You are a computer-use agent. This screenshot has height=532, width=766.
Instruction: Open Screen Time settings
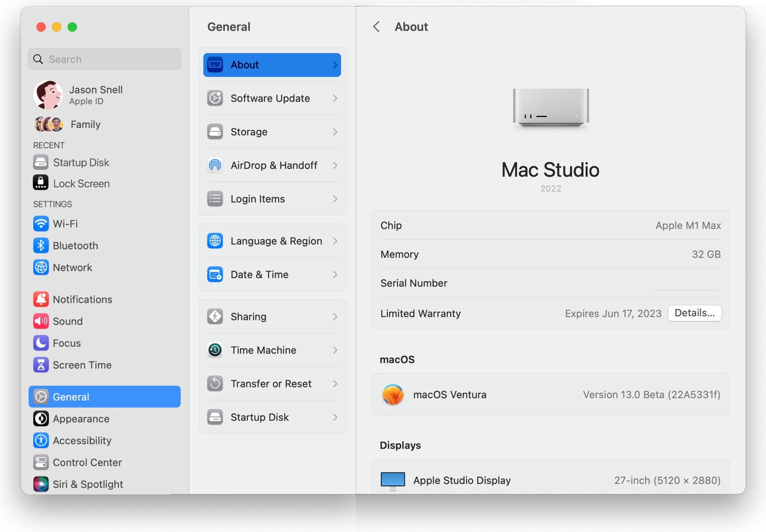[x=41, y=365]
